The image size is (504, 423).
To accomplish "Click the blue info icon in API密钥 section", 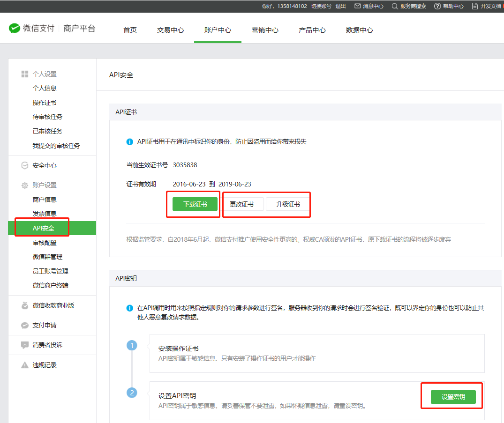I will click(x=129, y=308).
